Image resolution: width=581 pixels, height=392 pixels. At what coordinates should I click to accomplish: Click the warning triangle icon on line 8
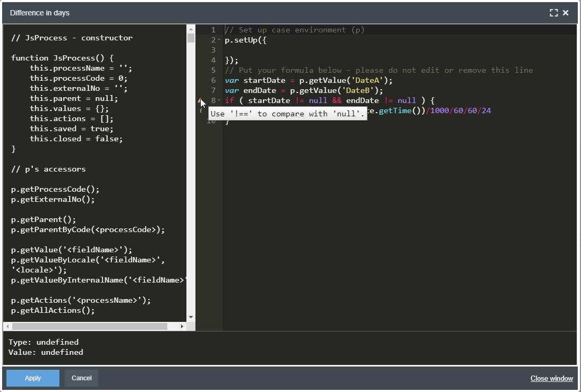[x=200, y=100]
